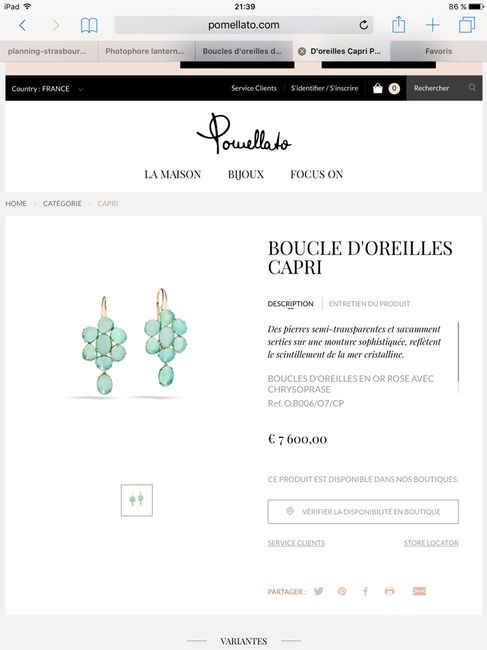
Task: Share product on Twitter
Action: [318, 591]
